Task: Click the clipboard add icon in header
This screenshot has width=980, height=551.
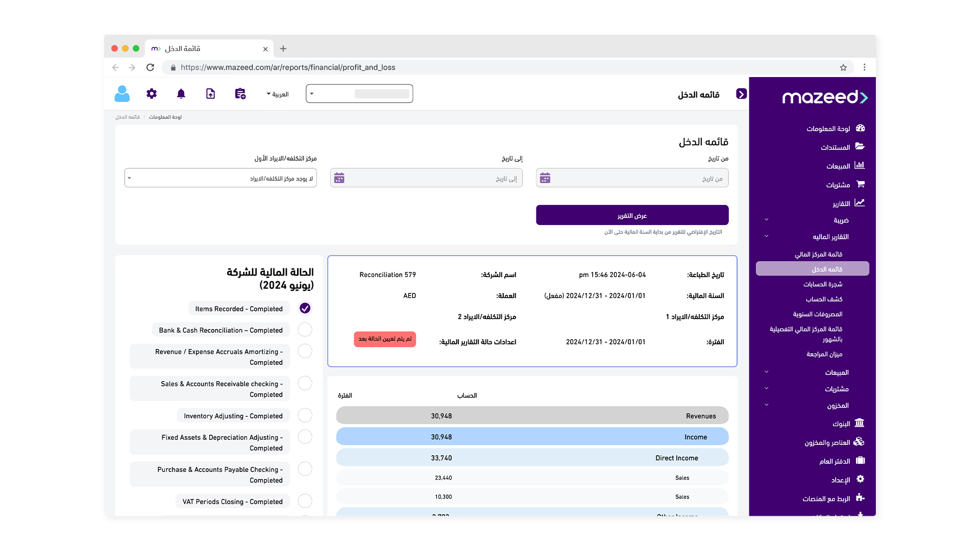Action: (240, 94)
